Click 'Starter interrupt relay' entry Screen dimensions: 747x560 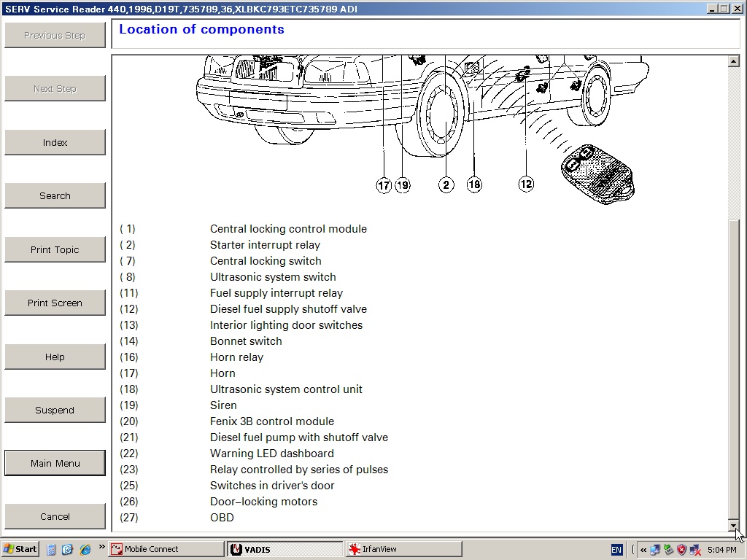point(265,245)
